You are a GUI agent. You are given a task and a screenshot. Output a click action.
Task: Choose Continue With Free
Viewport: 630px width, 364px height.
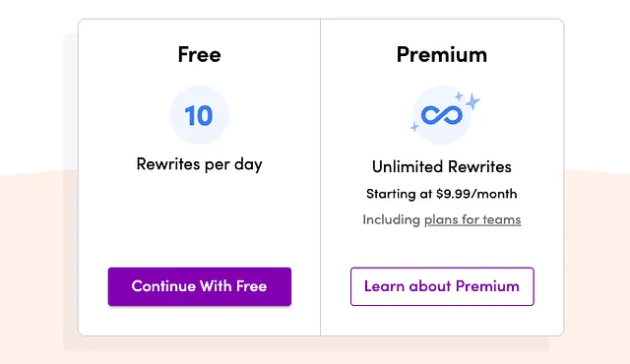200,286
